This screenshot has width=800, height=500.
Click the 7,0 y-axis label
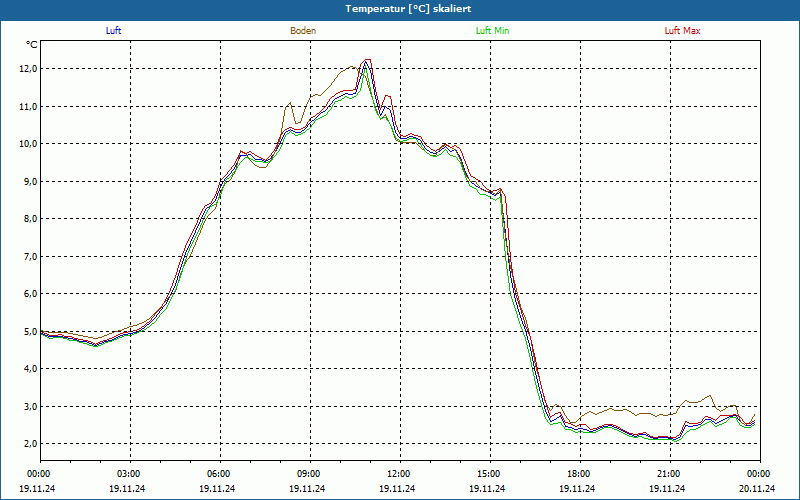(x=31, y=257)
